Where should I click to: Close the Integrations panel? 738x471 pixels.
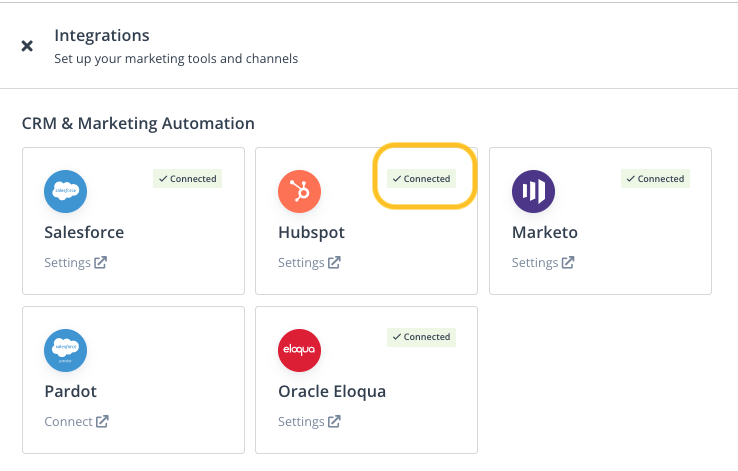tap(27, 46)
